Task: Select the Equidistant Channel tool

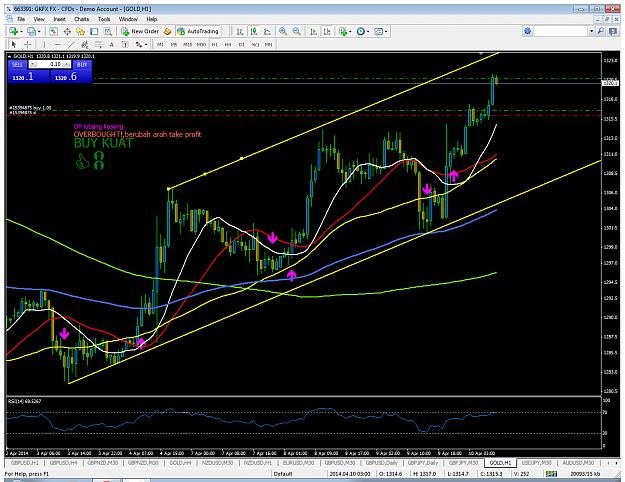Action: click(x=85, y=45)
